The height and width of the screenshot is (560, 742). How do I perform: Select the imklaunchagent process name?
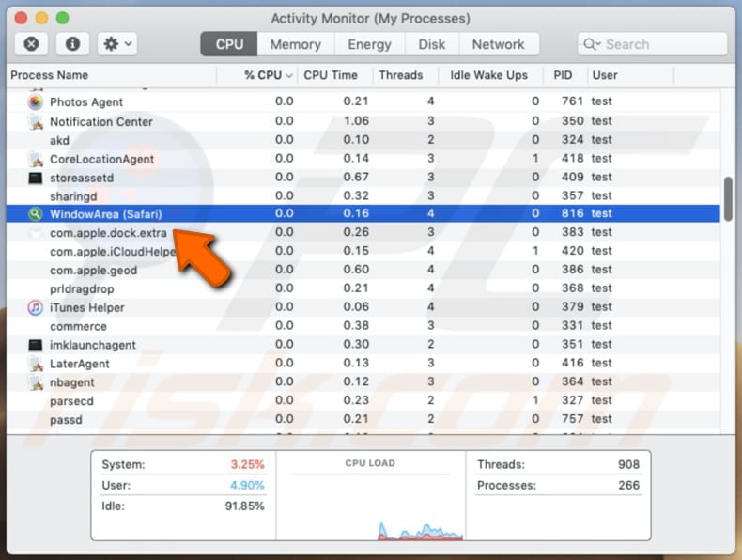93,345
